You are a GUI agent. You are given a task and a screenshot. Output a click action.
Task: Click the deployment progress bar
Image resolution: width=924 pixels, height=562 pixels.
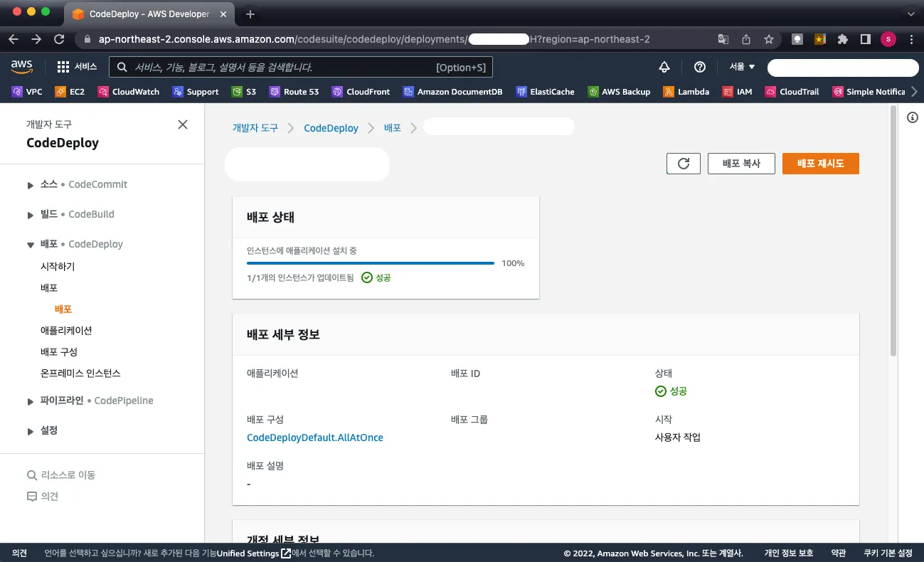tap(371, 263)
